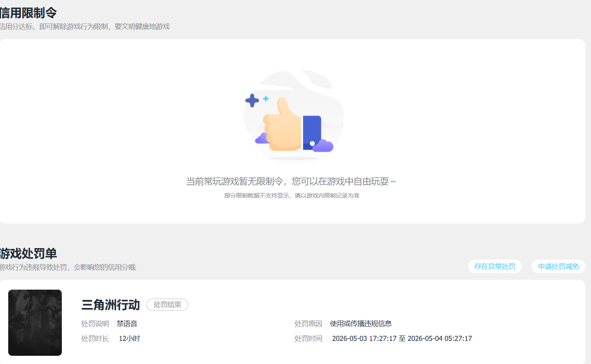Image resolution: width=591 pixels, height=364 pixels.
Task: Click the 游戏处罚单 section heading
Action: coord(28,254)
